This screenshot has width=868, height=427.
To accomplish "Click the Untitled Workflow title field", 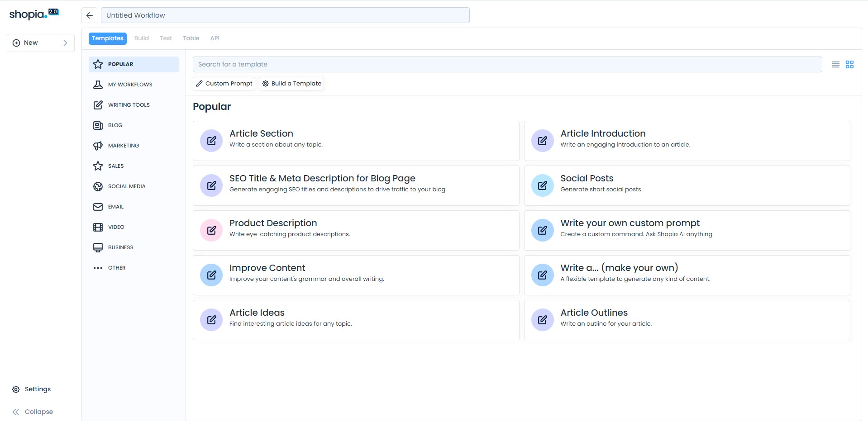I will pyautogui.click(x=285, y=15).
